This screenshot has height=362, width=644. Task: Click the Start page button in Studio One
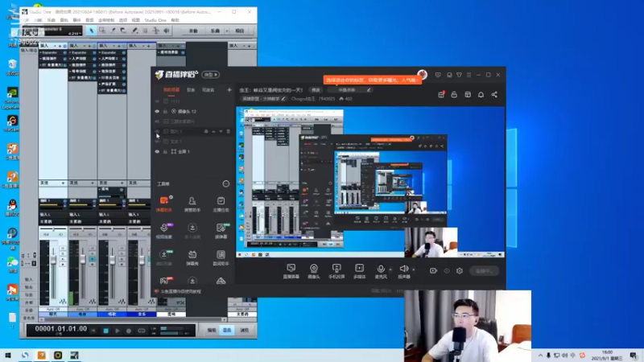coord(193,31)
